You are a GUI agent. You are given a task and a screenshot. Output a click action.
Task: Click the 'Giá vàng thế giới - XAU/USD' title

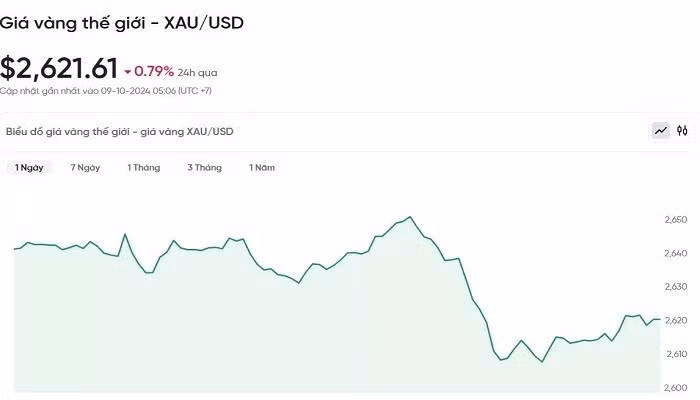(120, 21)
